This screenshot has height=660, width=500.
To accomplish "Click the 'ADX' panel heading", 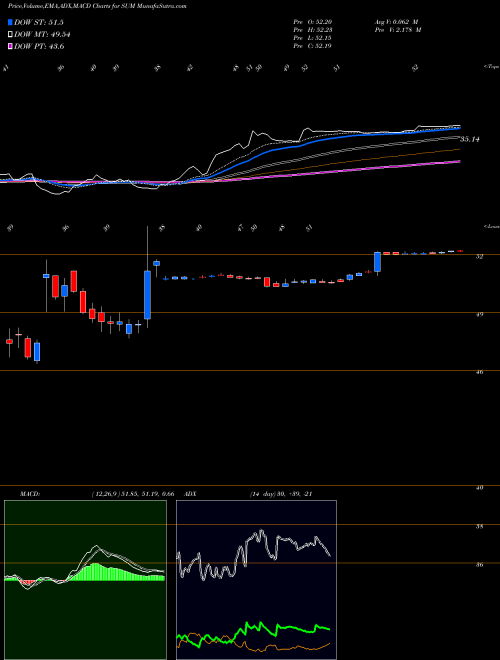I will click(191, 494).
